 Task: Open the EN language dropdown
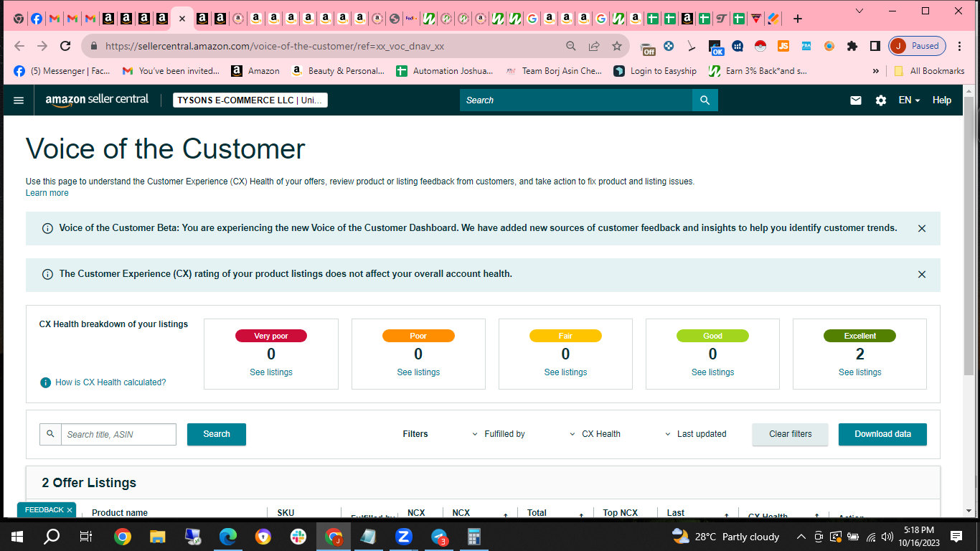click(x=909, y=100)
